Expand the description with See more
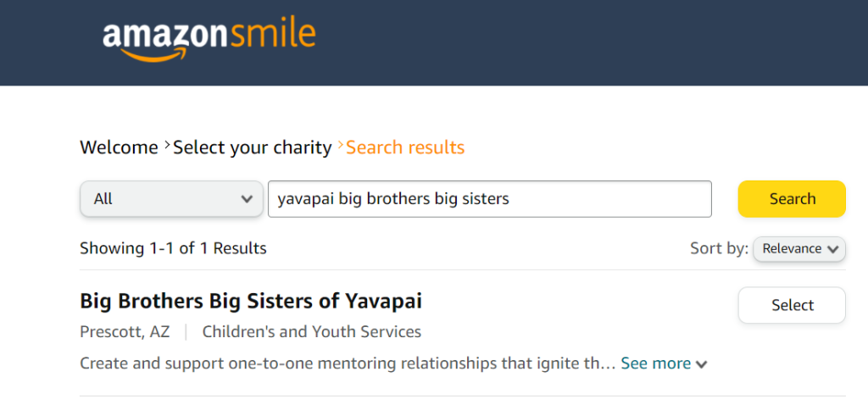Screen dimensions: 868x416 (655, 363)
